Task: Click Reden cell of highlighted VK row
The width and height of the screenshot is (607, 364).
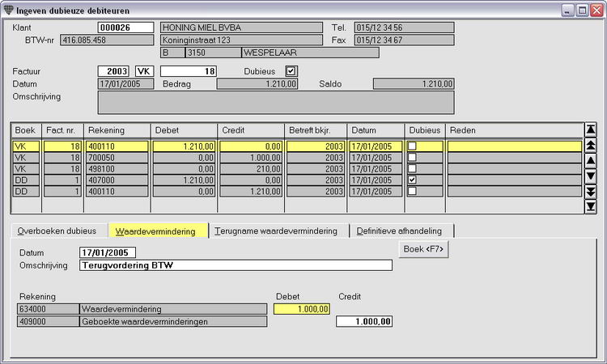Action: click(515, 146)
